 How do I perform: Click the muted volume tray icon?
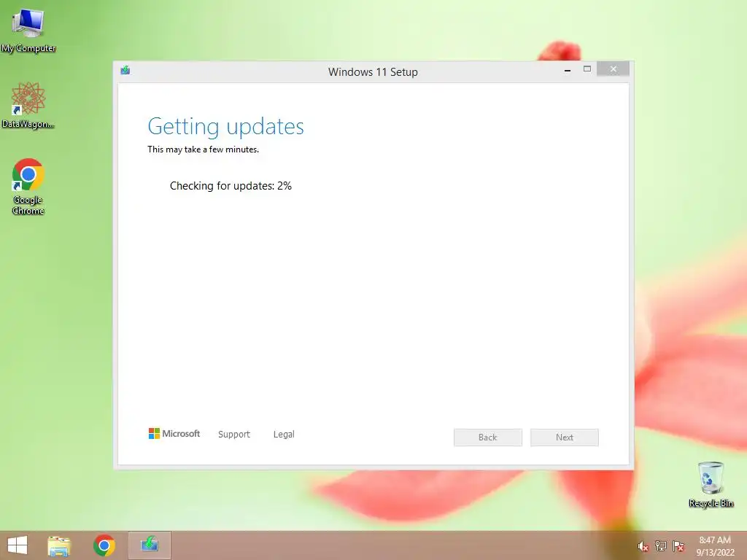pyautogui.click(x=643, y=546)
